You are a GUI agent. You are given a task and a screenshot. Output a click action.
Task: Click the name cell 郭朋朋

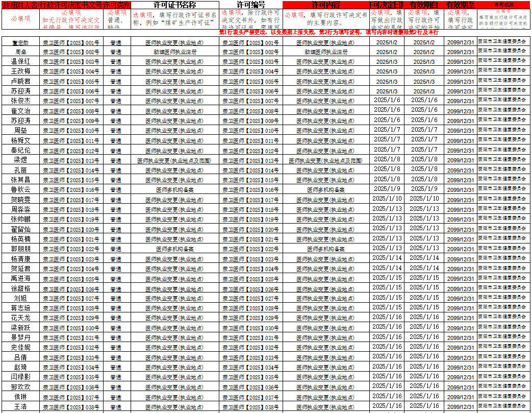coord(21,249)
